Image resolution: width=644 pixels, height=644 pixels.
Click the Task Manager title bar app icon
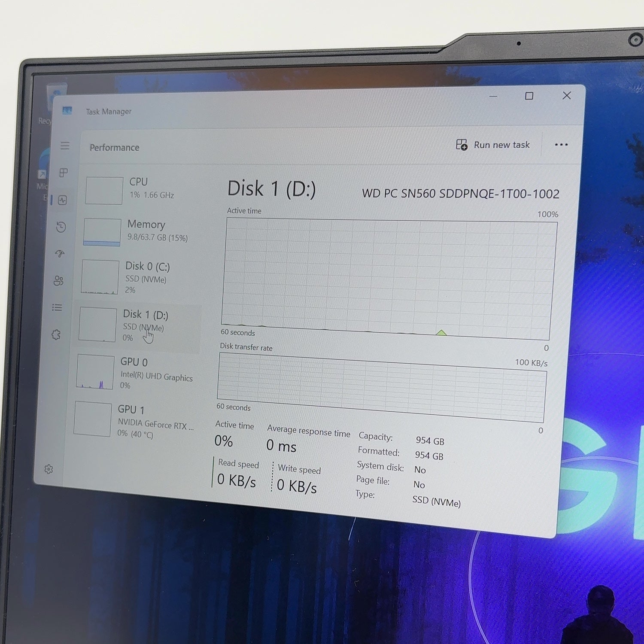click(67, 111)
